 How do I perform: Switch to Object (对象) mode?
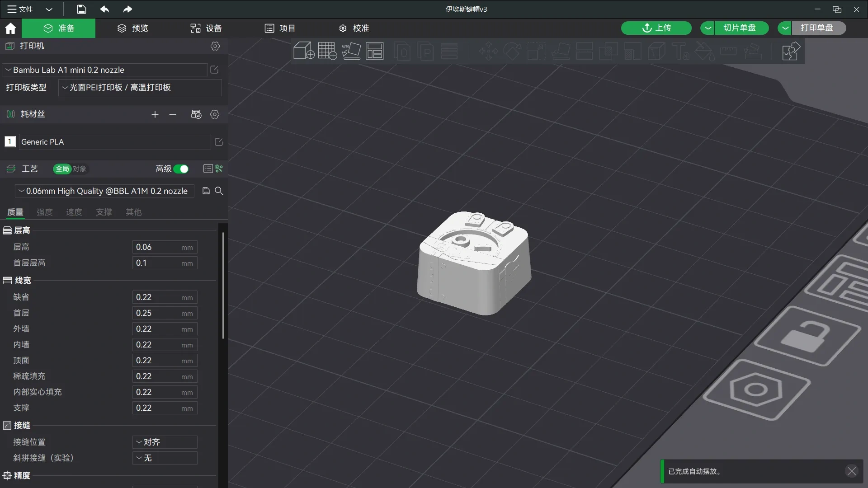[x=80, y=169]
